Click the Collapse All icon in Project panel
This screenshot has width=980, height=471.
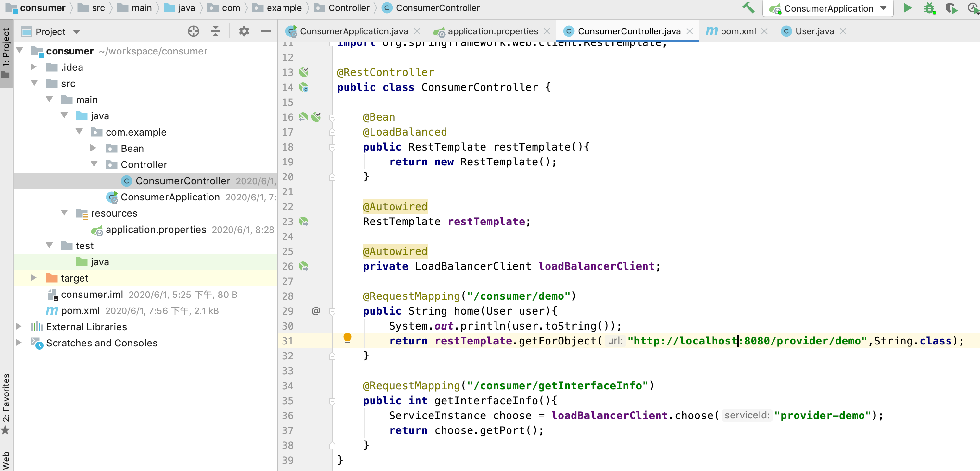[216, 31]
